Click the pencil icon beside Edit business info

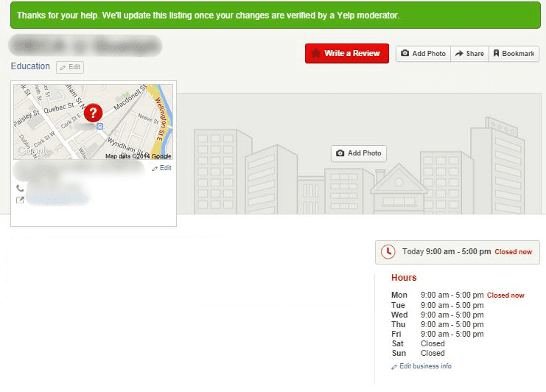(393, 367)
